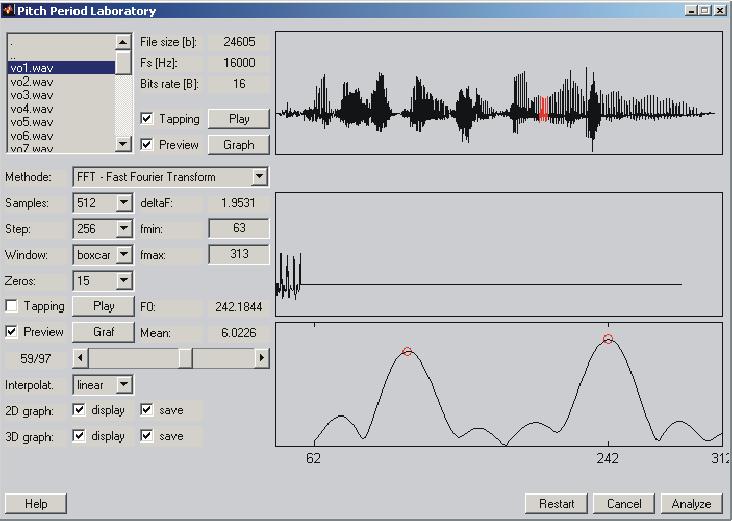Select vo1.wav in the file list
Image resolution: width=732 pixels, height=521 pixels.
(x=61, y=68)
